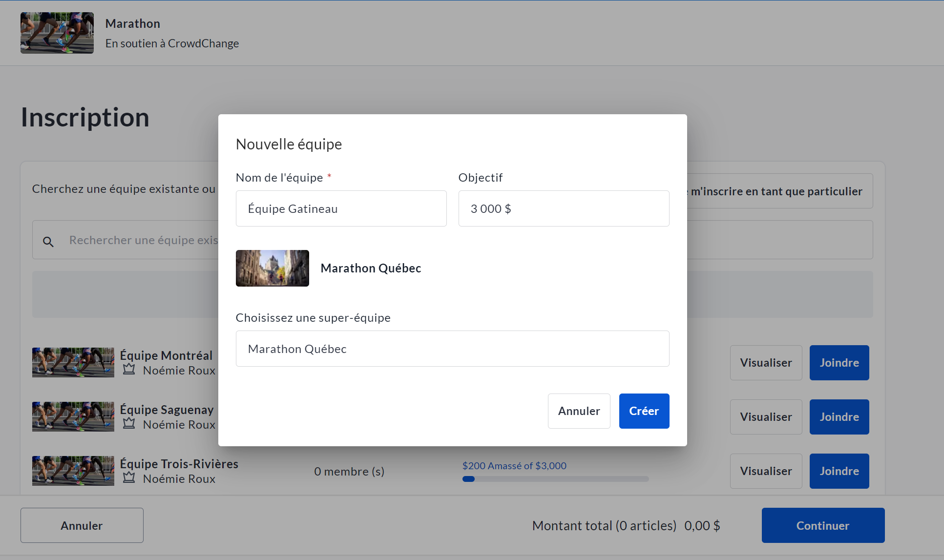
Task: Join Équipe Montréal with Joindre
Action: [839, 363]
